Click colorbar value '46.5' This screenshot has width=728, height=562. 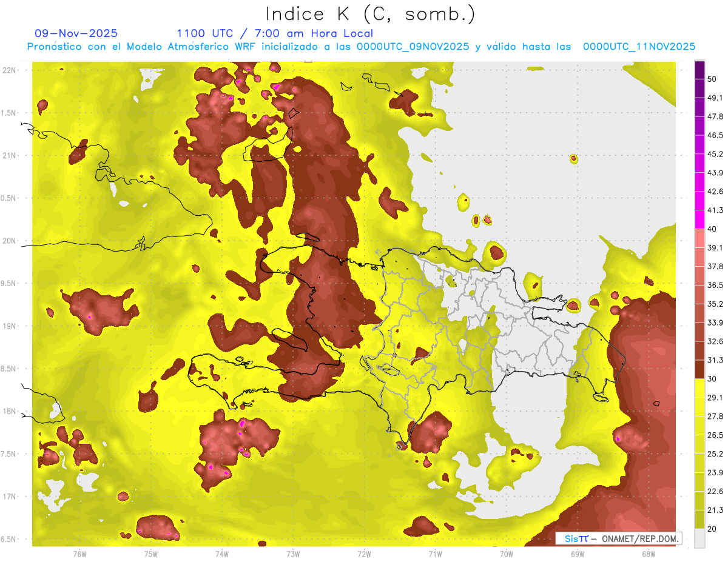tap(715, 135)
